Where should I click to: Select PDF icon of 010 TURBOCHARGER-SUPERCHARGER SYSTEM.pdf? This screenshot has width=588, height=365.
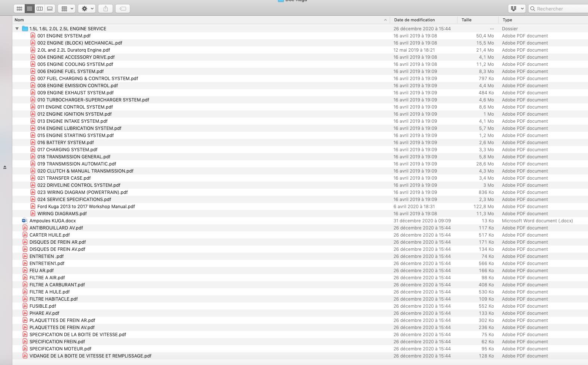point(33,100)
